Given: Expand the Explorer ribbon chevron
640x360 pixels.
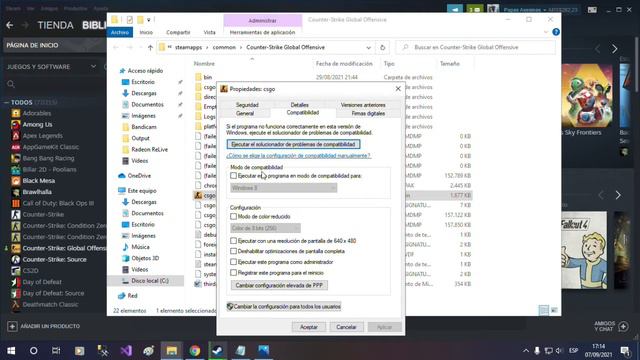Looking at the screenshot, I should (546, 32).
